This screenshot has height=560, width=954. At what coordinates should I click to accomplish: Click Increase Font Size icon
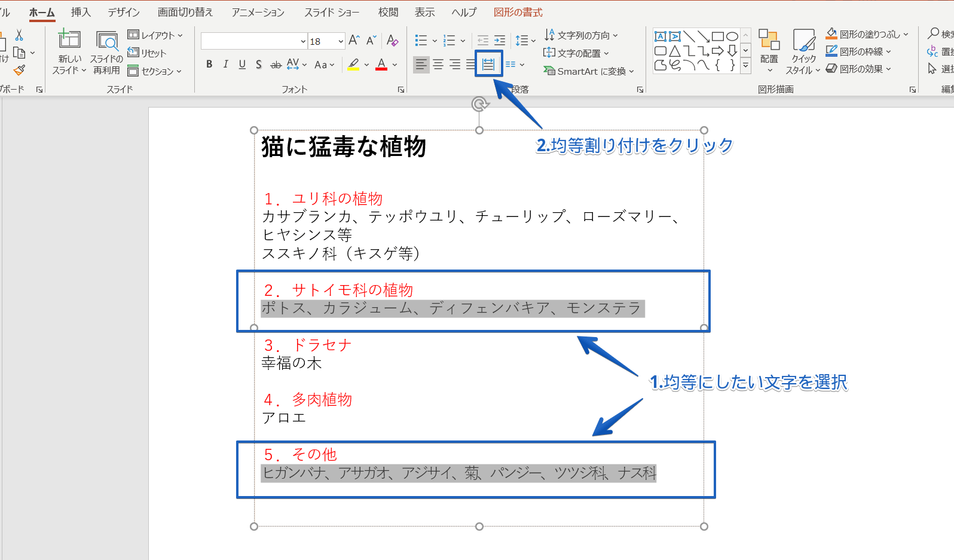point(354,41)
